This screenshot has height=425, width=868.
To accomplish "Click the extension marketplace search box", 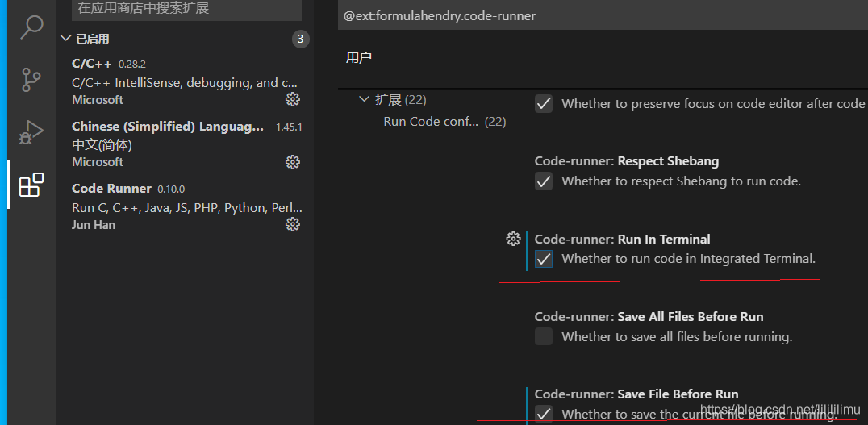I will tap(186, 9).
